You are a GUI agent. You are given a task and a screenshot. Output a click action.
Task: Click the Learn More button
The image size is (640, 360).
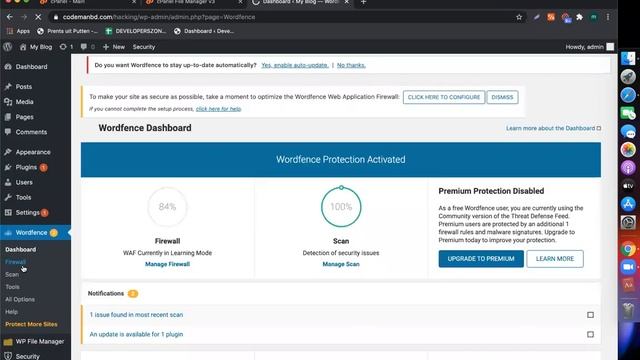coord(555,259)
